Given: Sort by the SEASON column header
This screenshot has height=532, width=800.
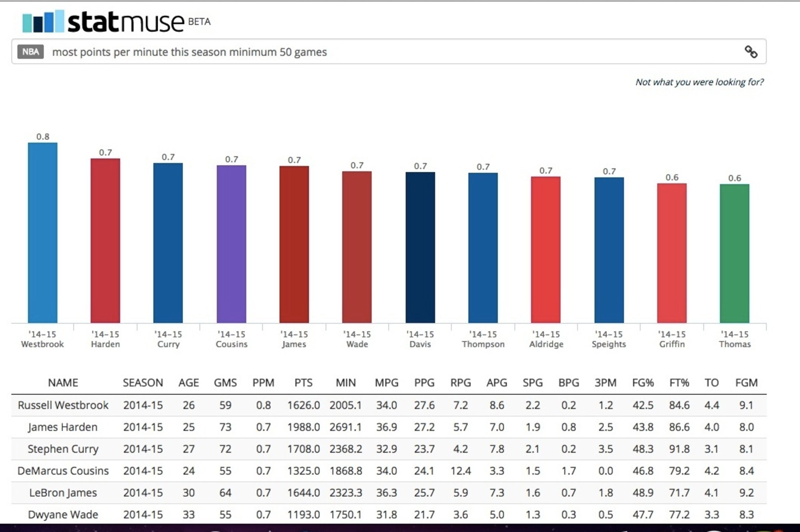Looking at the screenshot, I should (143, 383).
